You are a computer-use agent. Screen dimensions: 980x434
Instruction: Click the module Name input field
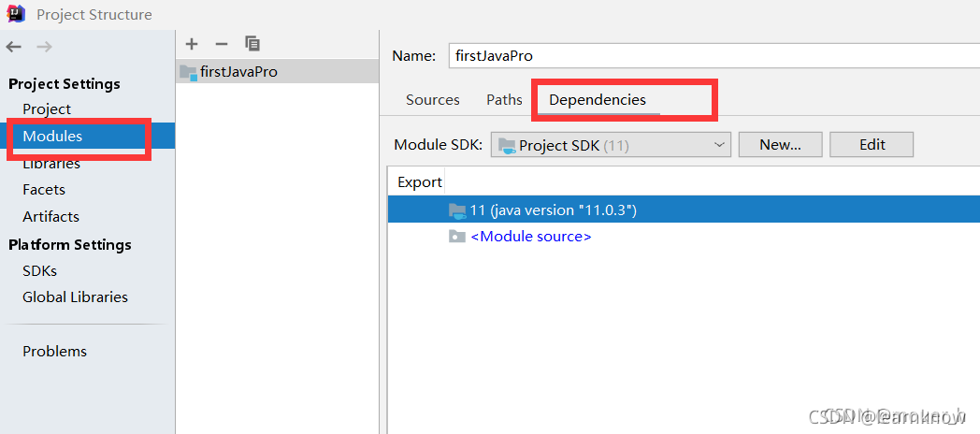coord(711,55)
